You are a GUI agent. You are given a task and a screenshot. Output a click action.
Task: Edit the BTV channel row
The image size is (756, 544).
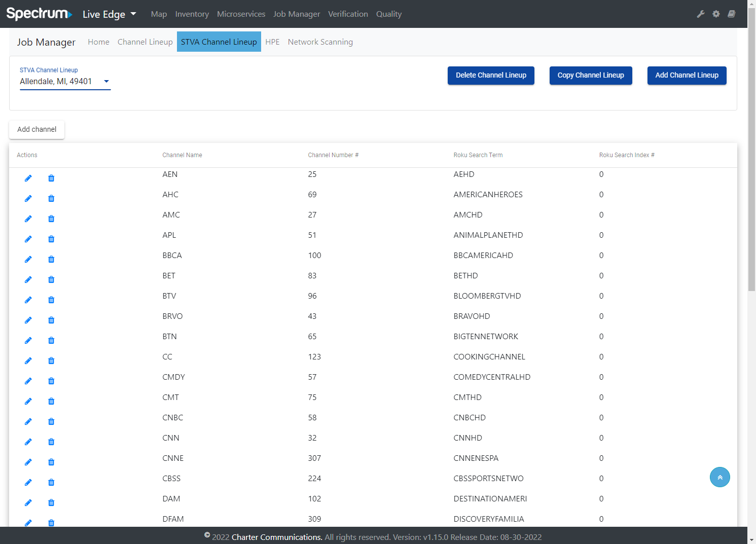pos(28,300)
